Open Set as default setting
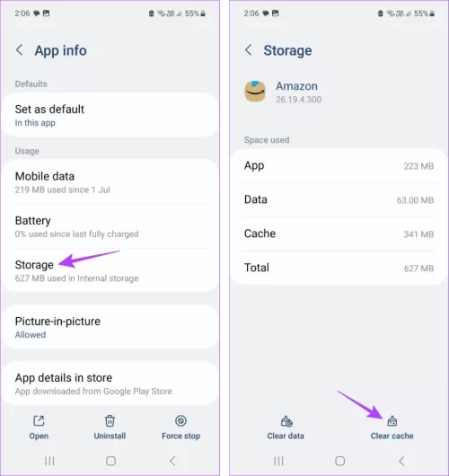Viewport: 449px width, 476px height. [x=110, y=115]
